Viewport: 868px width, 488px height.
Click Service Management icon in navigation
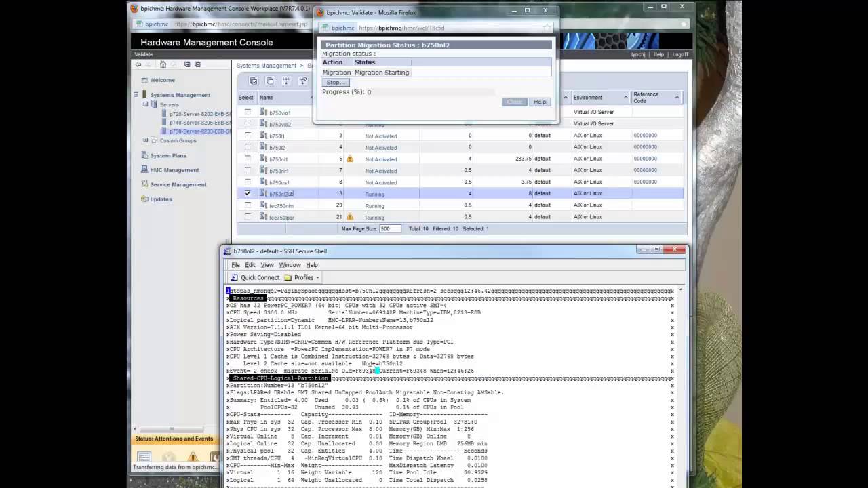(144, 184)
